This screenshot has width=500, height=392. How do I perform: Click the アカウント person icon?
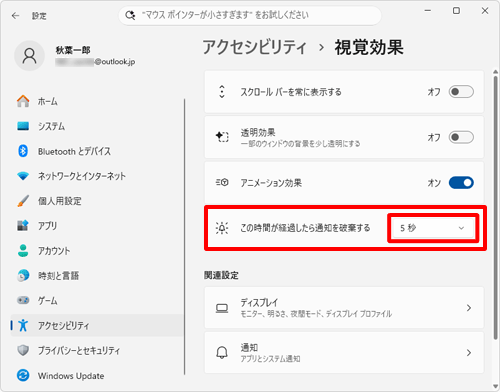pos(23,251)
